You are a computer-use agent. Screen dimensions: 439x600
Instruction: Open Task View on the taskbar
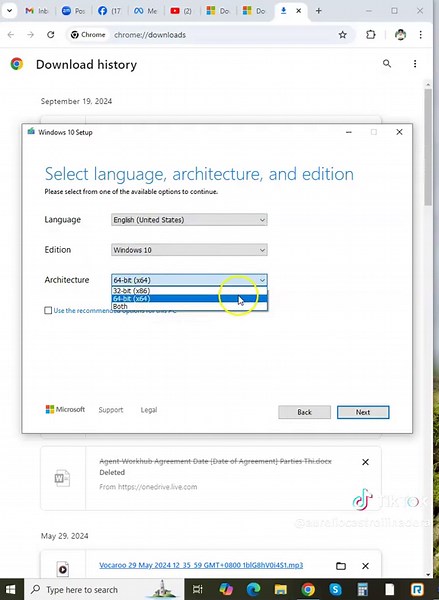click(x=198, y=590)
